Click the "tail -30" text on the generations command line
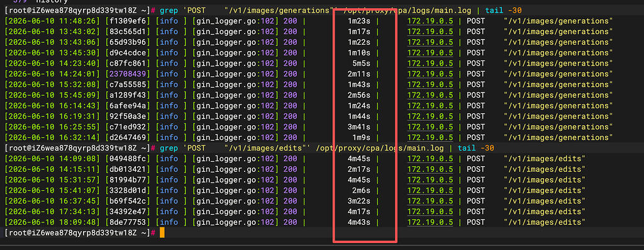The height and width of the screenshot is (250, 644). (504, 10)
